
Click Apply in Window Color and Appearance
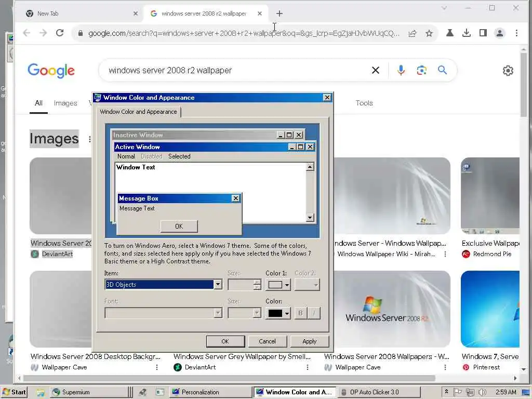310,341
